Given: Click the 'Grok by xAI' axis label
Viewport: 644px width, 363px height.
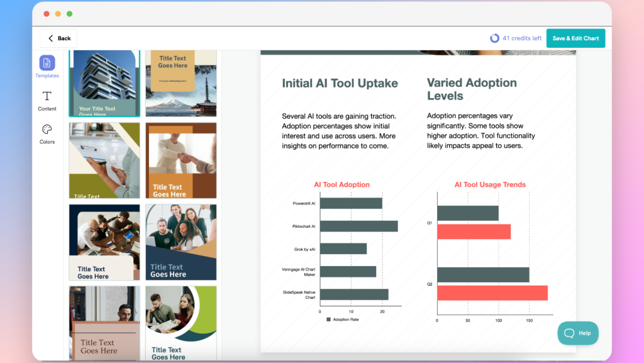Looking at the screenshot, I should pyautogui.click(x=305, y=249).
